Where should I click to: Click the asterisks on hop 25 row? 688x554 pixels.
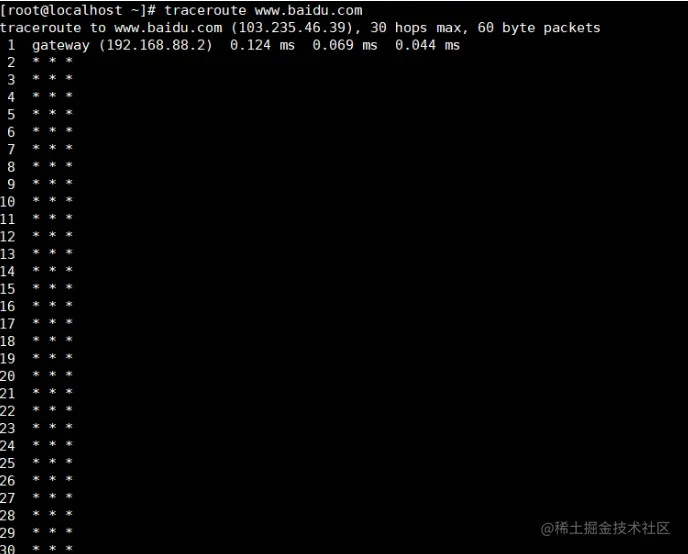coord(53,461)
